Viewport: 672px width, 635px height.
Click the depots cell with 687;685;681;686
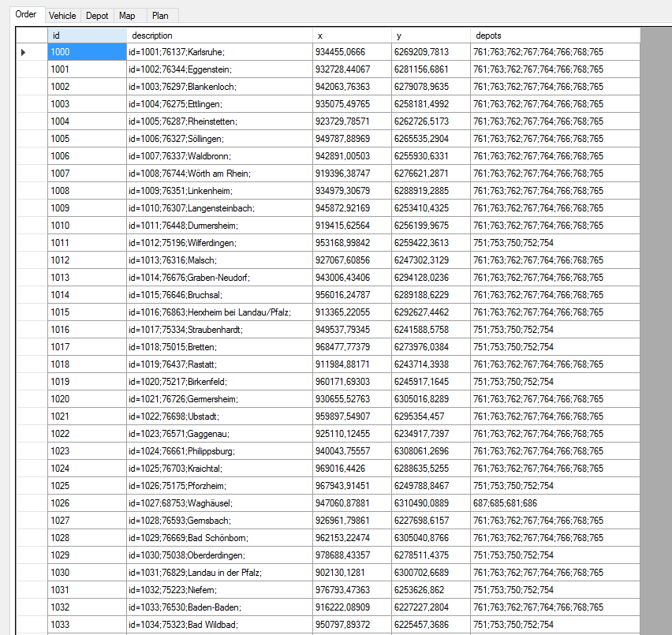[554, 503]
